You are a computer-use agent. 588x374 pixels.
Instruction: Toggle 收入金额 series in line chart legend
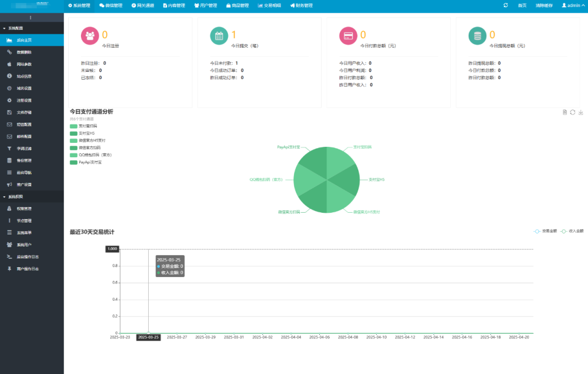[x=572, y=231]
